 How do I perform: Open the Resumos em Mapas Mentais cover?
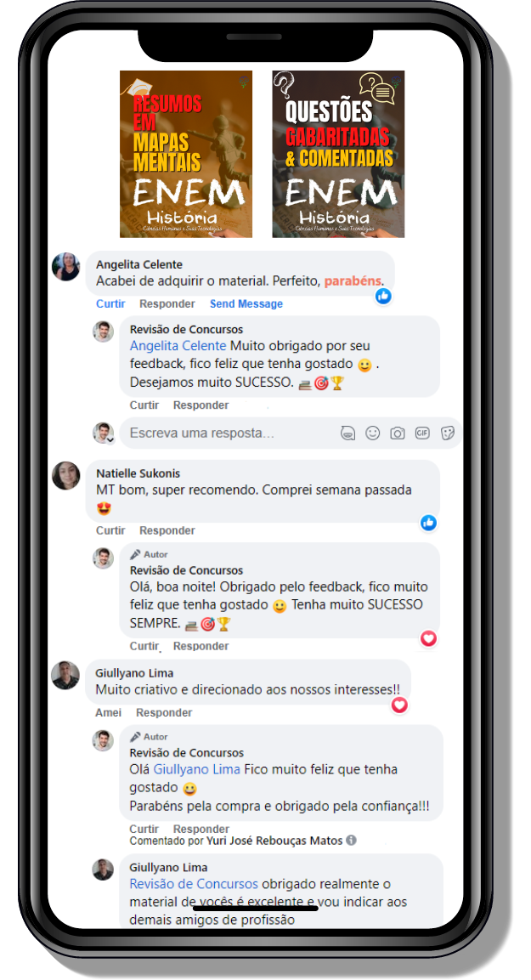(186, 154)
